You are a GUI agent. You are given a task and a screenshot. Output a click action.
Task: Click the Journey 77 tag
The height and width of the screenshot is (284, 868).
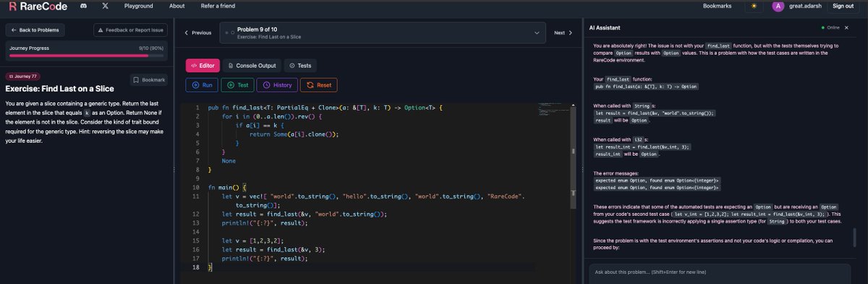tap(22, 76)
